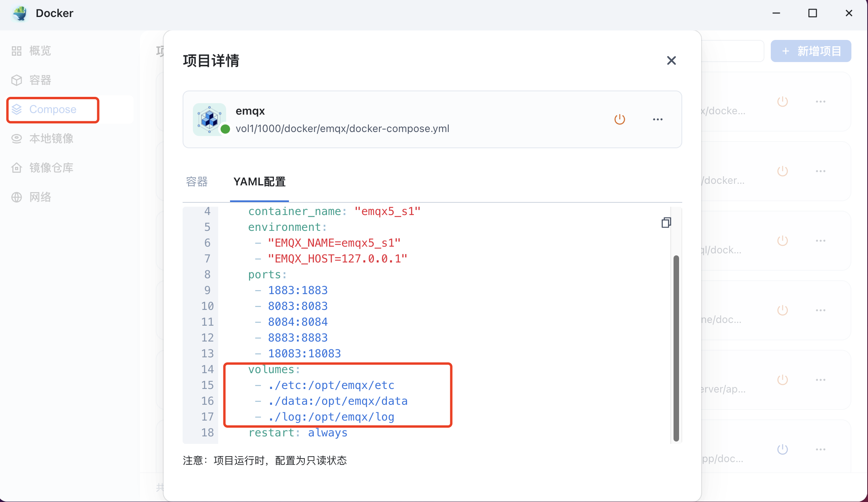Screen dimensions: 868x502
Task: Open 概览 overview in sidebar
Action: [40, 51]
